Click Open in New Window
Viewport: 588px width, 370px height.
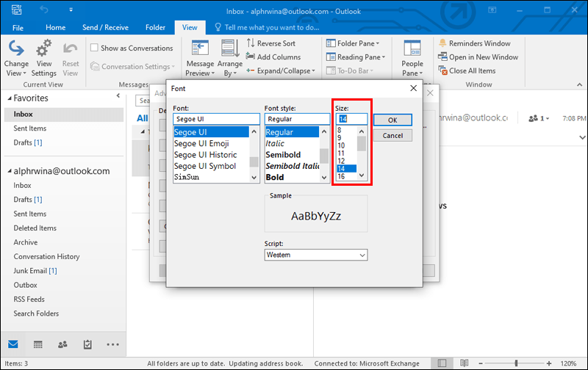(478, 57)
